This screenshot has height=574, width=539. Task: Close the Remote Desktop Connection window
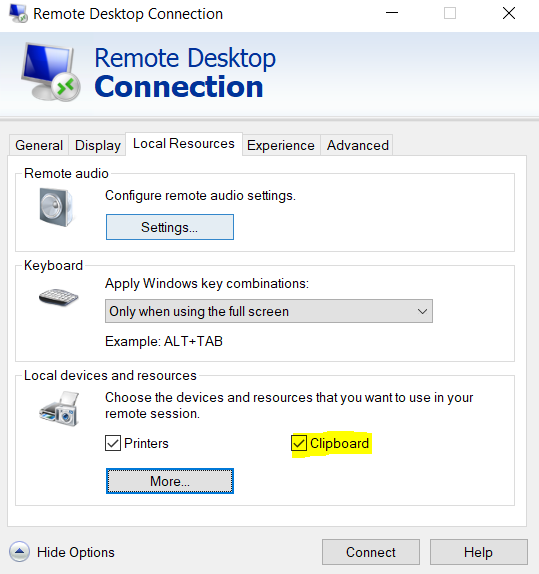[x=509, y=14]
